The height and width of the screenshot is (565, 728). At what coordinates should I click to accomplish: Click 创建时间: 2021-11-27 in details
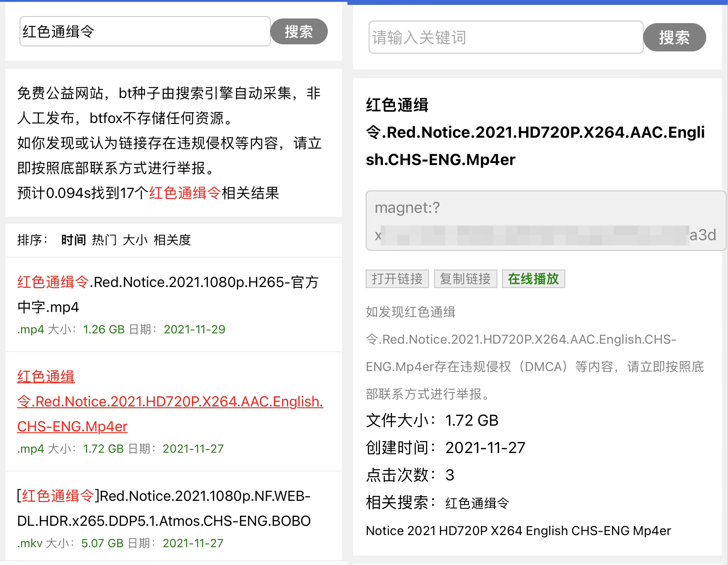point(445,448)
